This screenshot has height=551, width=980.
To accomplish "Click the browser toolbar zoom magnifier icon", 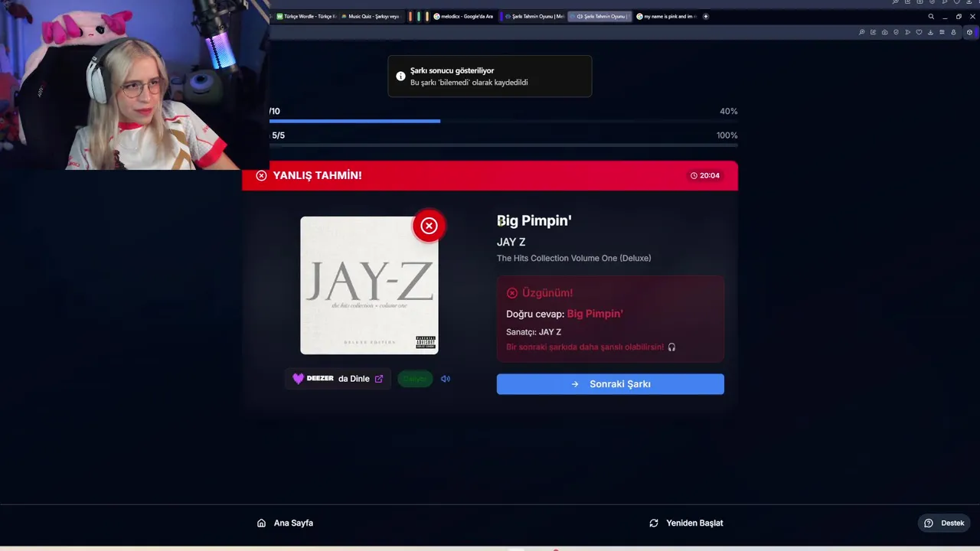I will [862, 32].
